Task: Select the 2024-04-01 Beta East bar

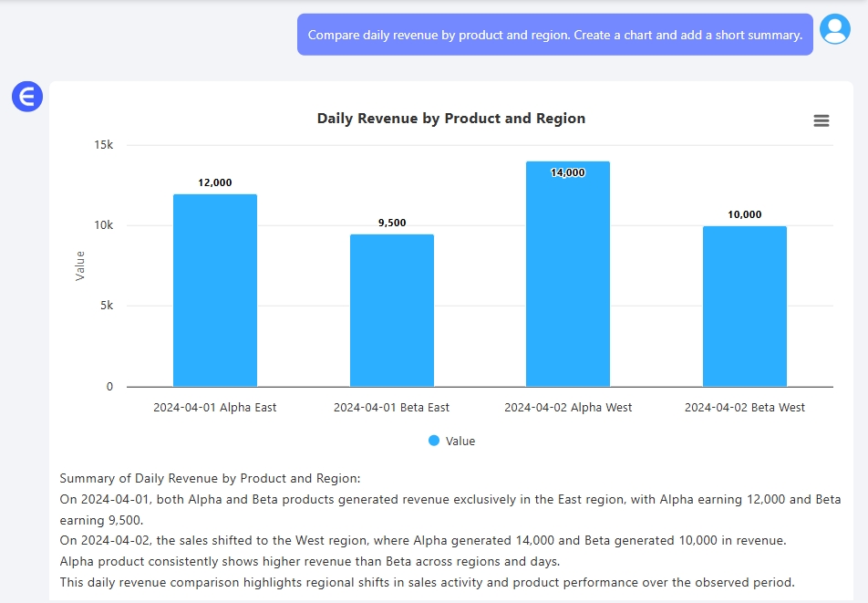Action: (x=392, y=310)
